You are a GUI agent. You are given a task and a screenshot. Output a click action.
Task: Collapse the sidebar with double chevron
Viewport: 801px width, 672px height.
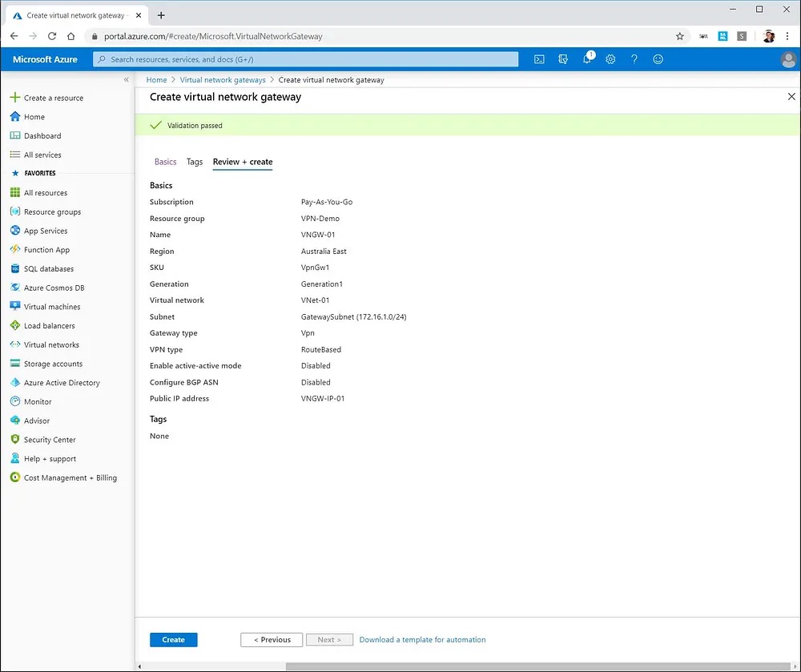pyautogui.click(x=127, y=79)
